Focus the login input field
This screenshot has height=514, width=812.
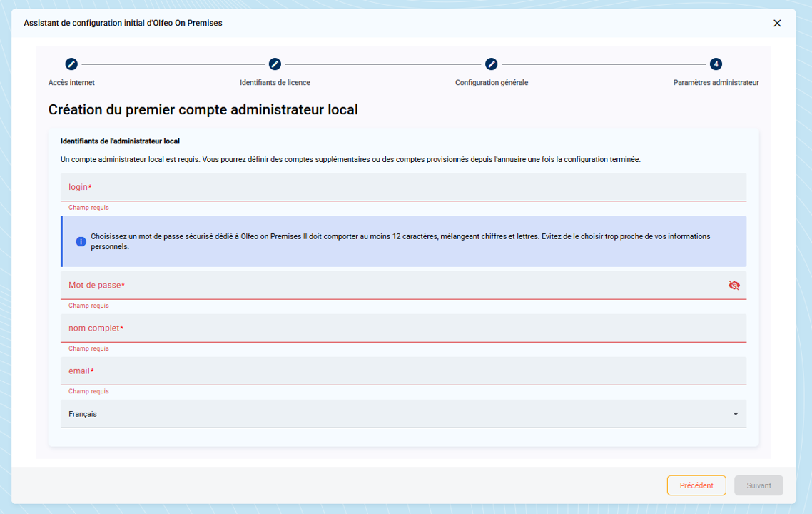click(403, 187)
